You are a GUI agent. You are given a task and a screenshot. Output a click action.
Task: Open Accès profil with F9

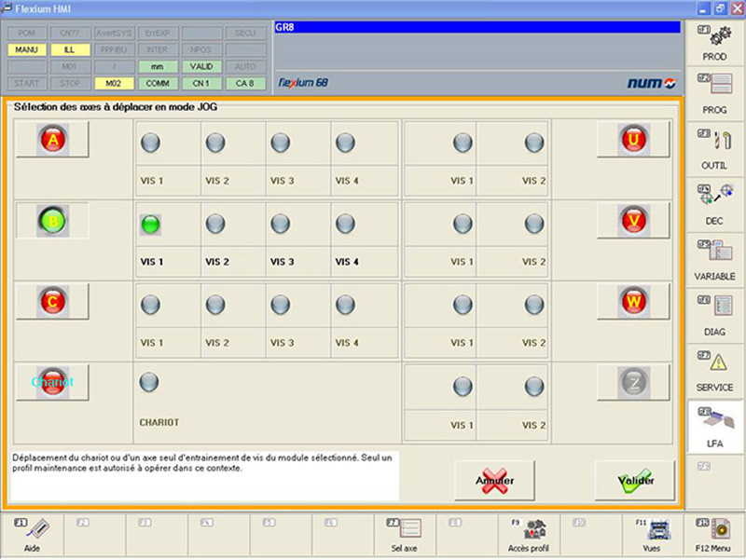pyautogui.click(x=529, y=536)
